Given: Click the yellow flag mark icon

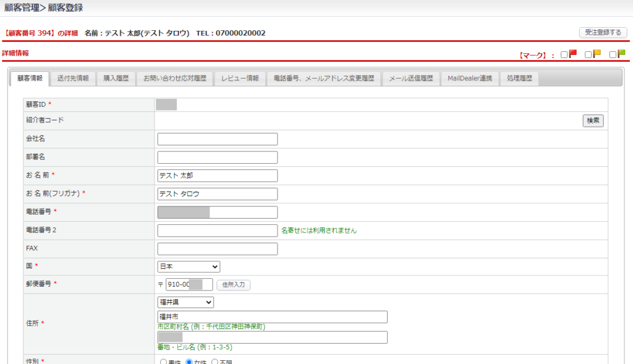Looking at the screenshot, I should (597, 54).
